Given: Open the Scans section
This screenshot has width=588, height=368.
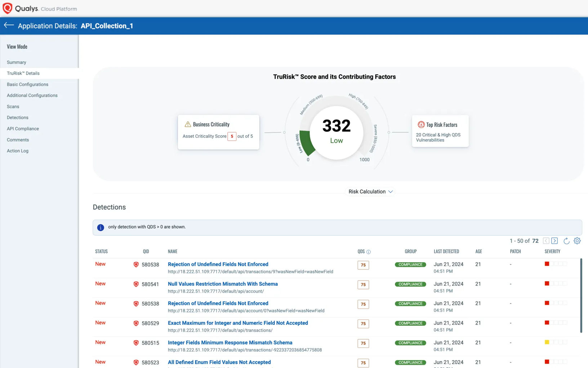Looking at the screenshot, I should (x=13, y=106).
